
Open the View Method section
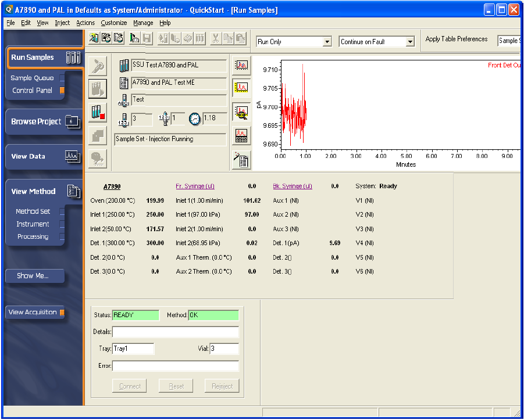(44, 191)
